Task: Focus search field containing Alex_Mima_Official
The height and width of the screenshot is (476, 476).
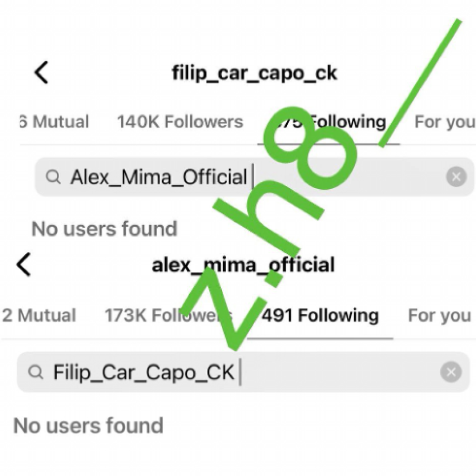Action: [325, 177]
